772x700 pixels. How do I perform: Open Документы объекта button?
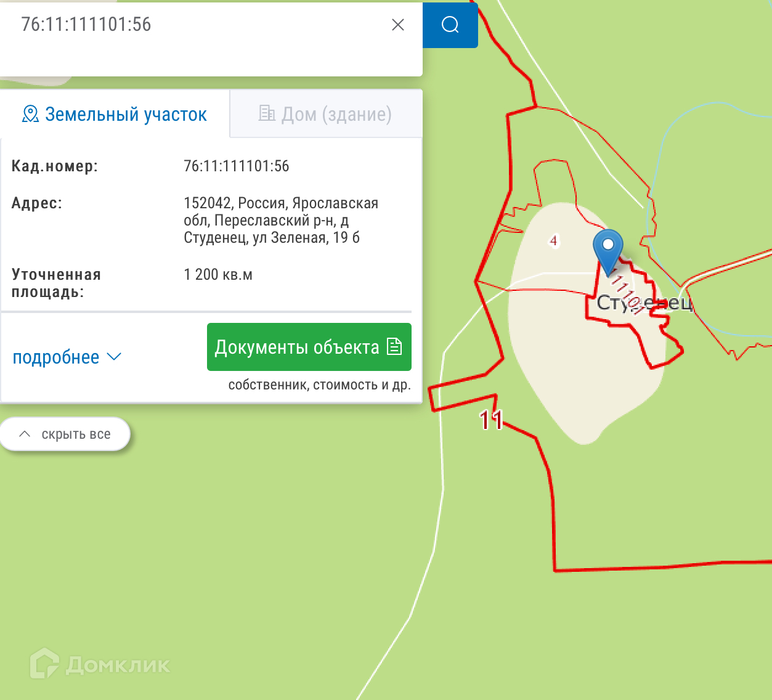[x=309, y=347]
